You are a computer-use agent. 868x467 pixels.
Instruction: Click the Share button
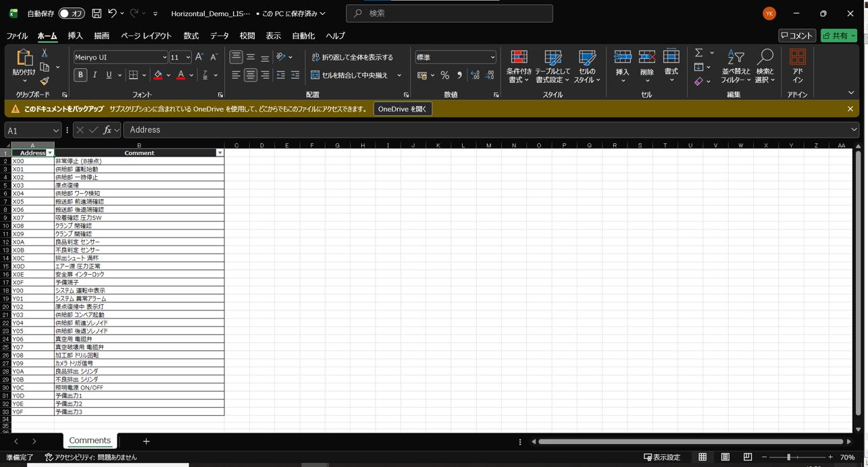(838, 36)
